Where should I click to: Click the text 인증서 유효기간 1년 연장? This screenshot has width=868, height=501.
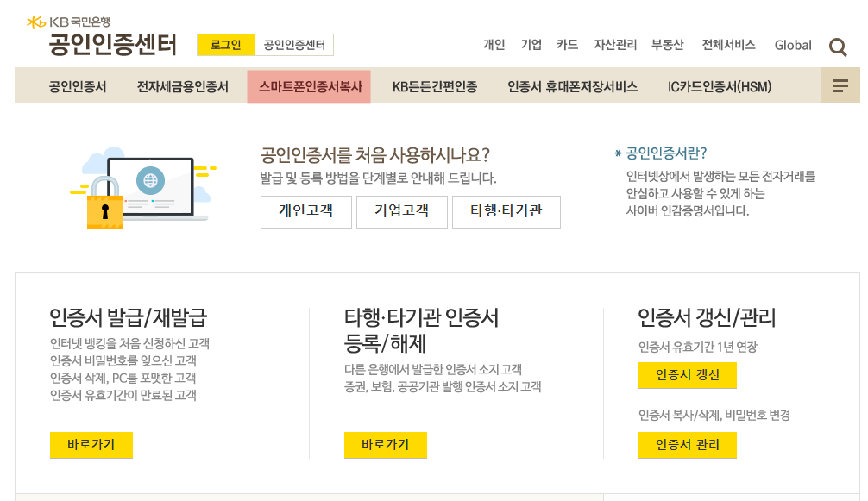point(698,347)
